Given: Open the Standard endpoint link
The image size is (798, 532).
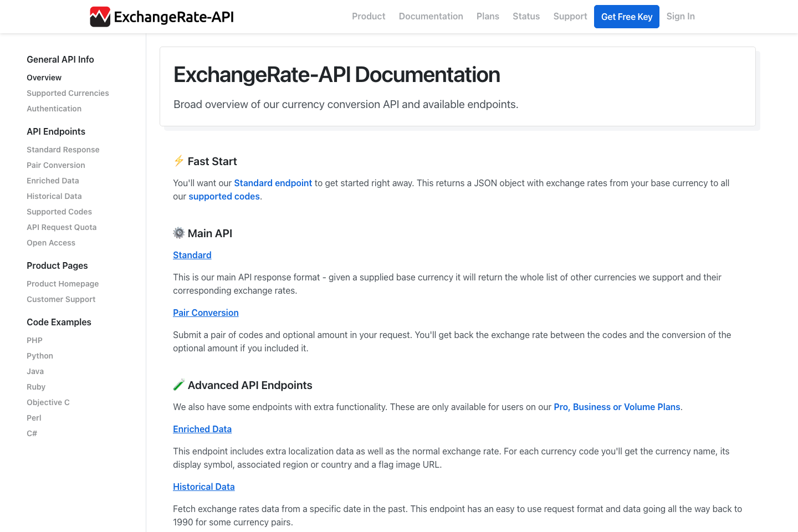Looking at the screenshot, I should pos(273,183).
